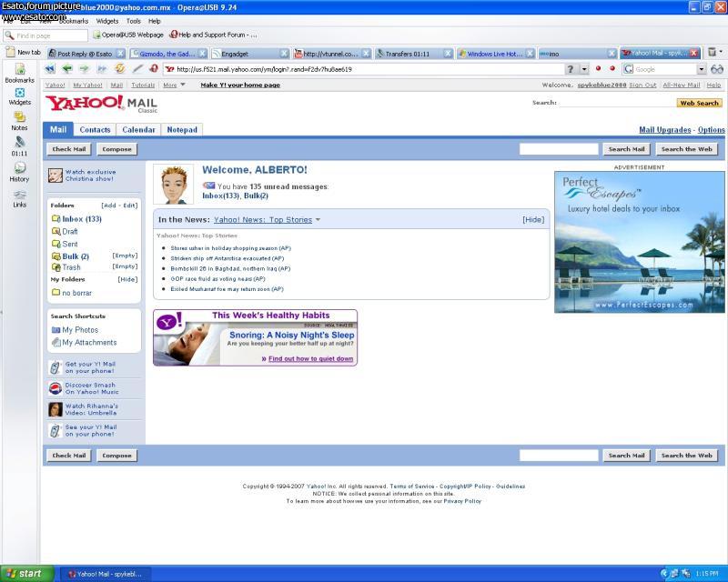Click the New tab page icon
Screen dimensions: 728x582
coord(10,53)
